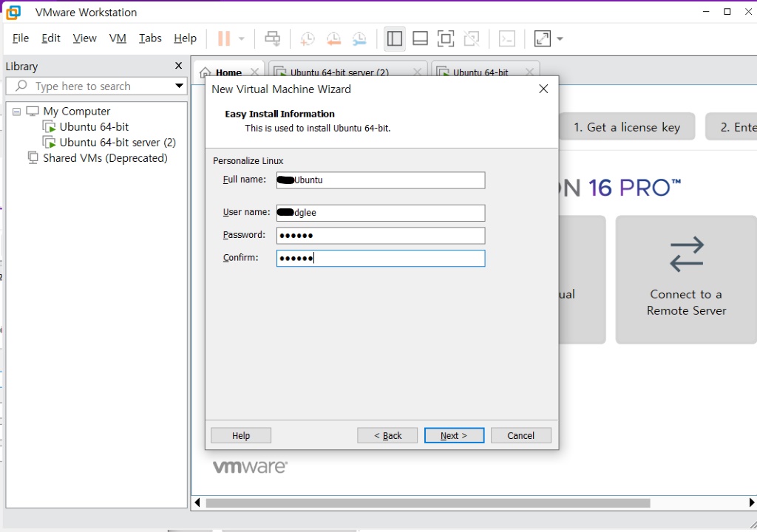Collapse the My Computer tree node

[x=16, y=112]
